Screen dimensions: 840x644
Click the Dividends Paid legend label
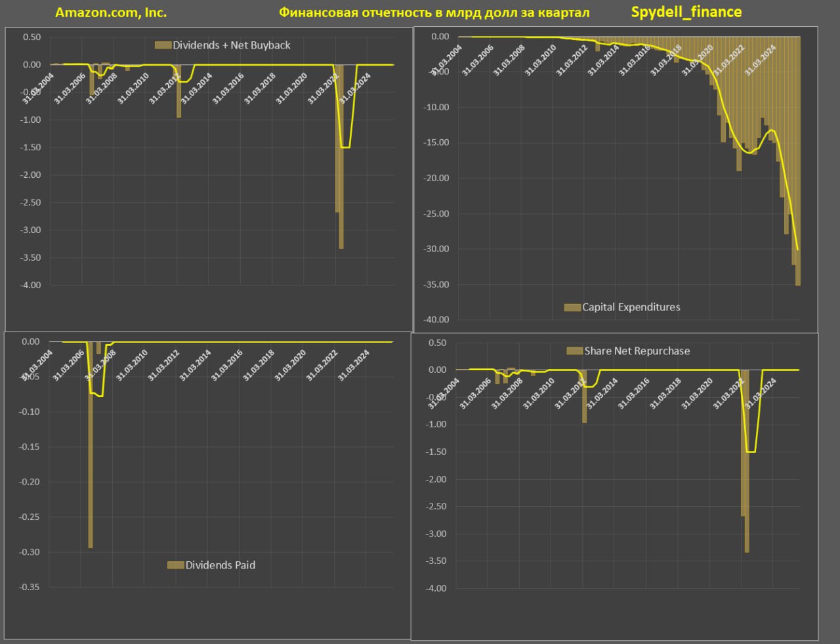pos(220,565)
